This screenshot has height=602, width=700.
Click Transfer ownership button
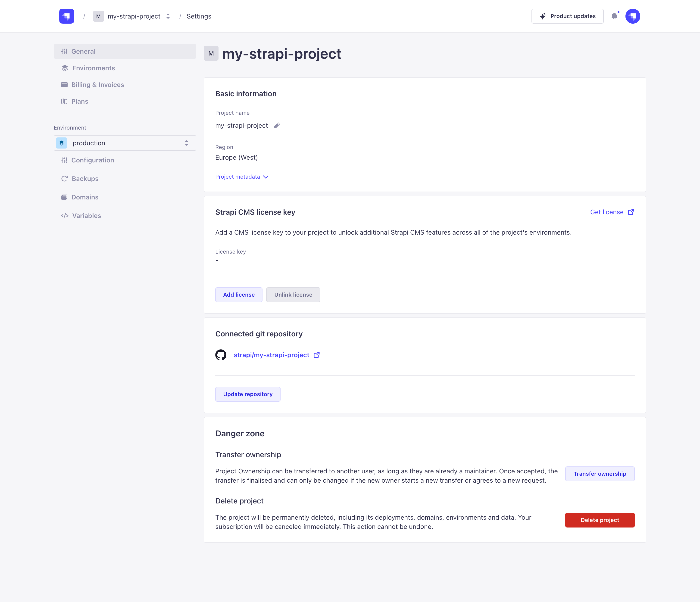point(600,474)
